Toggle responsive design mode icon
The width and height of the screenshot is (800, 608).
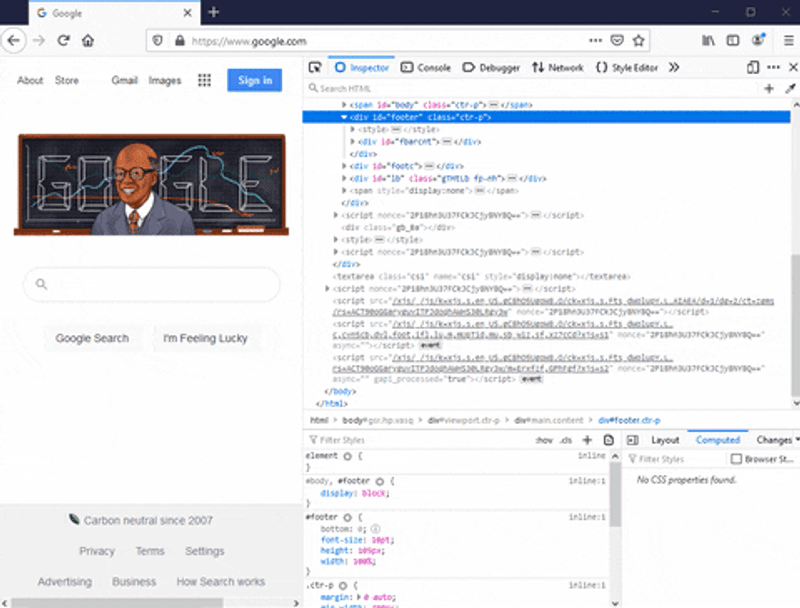coord(753,67)
